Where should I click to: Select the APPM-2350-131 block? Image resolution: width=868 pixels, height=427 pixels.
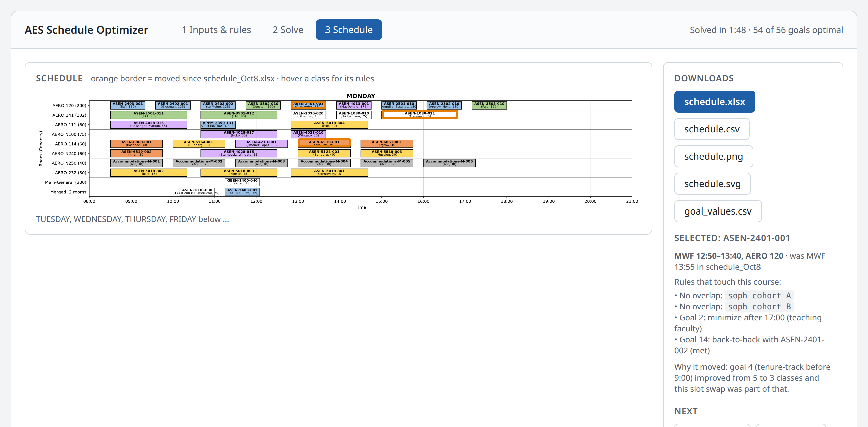218,125
